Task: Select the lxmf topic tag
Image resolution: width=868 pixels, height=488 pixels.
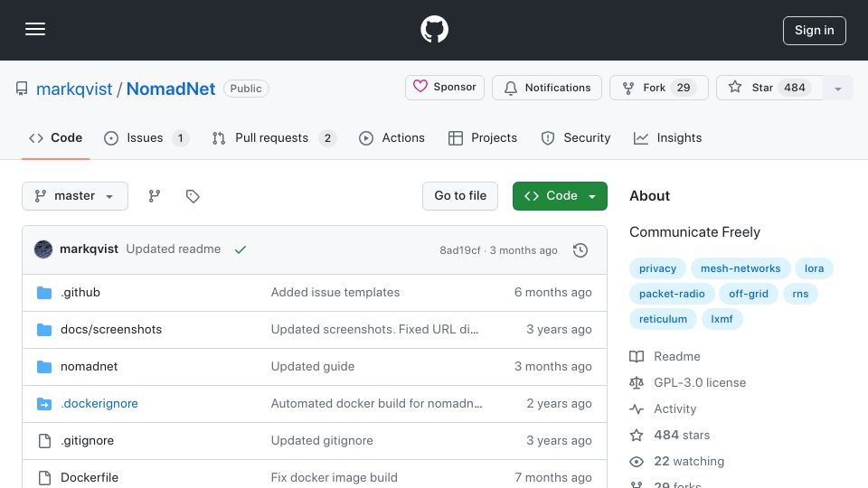Action: point(722,319)
